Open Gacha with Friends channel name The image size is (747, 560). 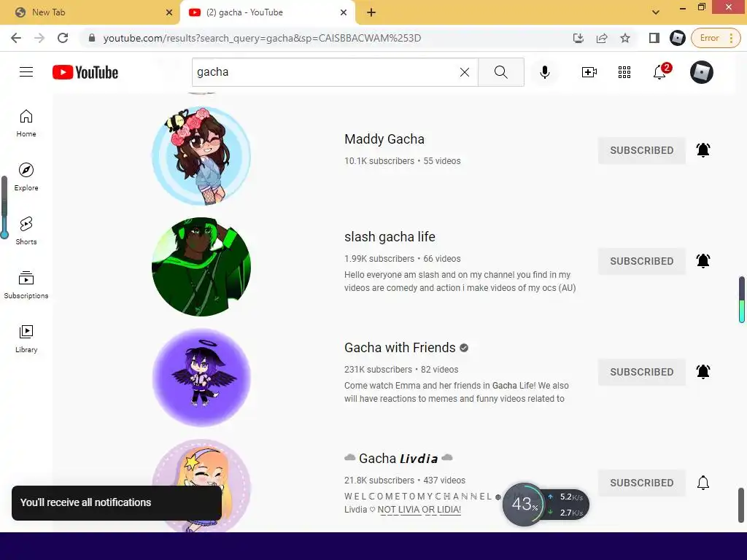click(x=400, y=348)
